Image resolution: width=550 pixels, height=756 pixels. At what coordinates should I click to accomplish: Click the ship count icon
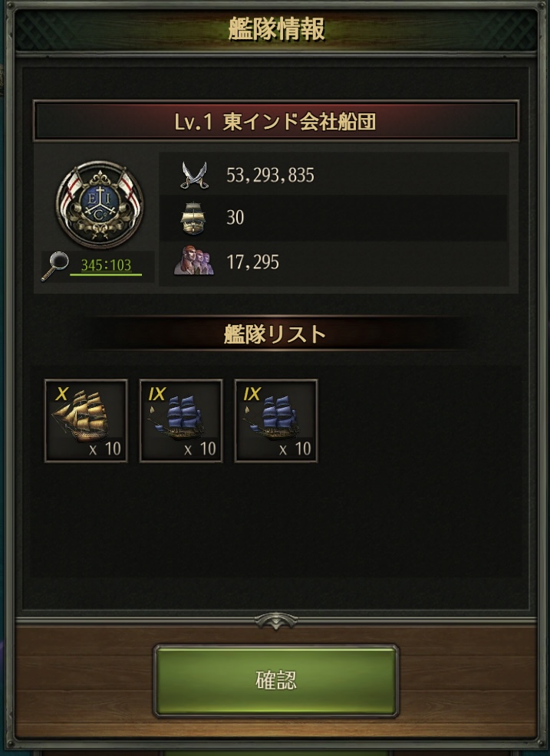[x=193, y=218]
